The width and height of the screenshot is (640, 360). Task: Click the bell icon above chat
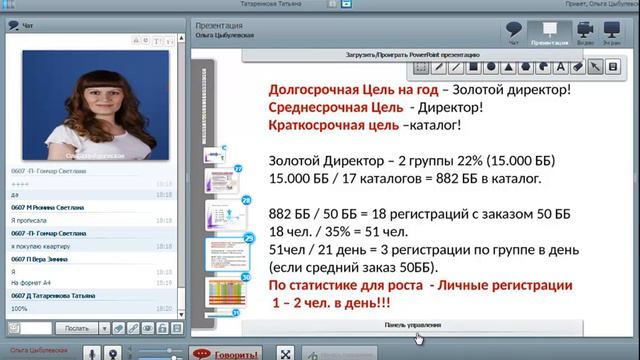[x=136, y=40]
